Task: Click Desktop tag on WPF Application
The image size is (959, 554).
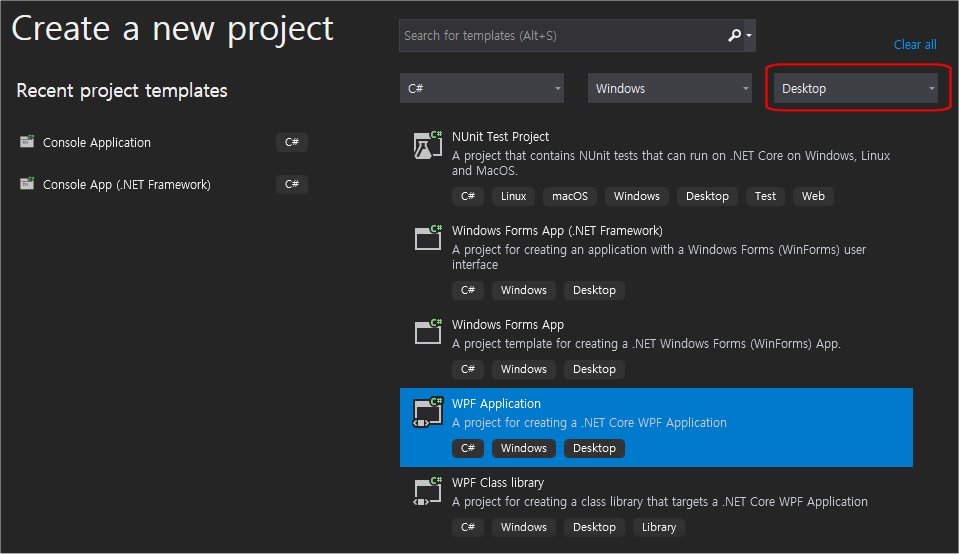Action: pyautogui.click(x=594, y=448)
